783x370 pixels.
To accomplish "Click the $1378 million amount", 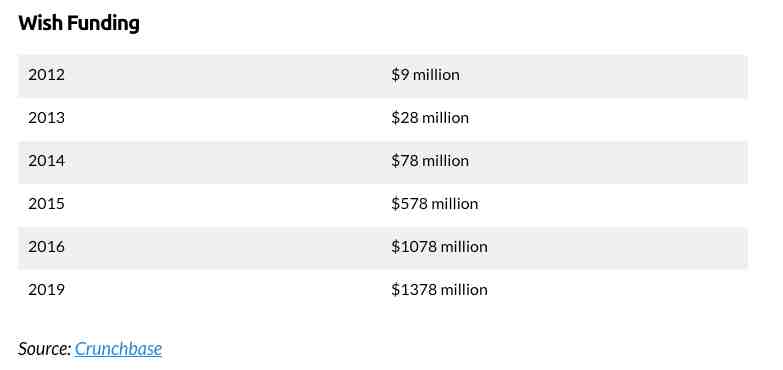I will click(439, 290).
